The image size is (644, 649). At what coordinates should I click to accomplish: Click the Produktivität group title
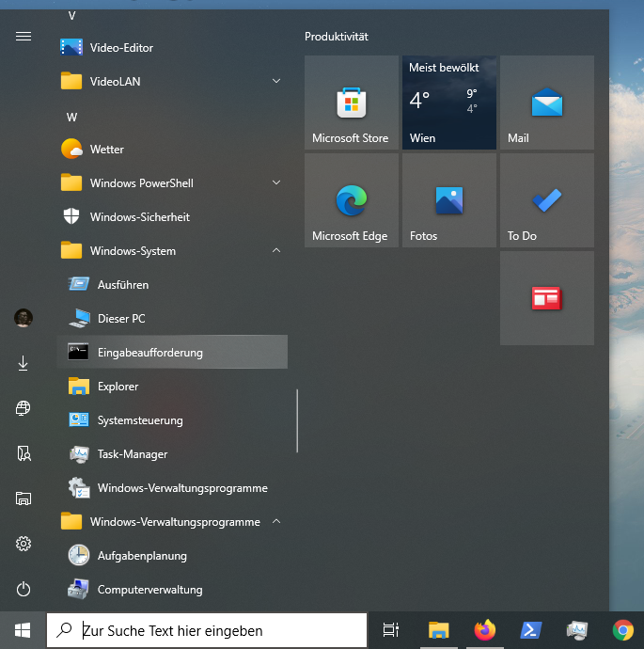pyautogui.click(x=337, y=37)
